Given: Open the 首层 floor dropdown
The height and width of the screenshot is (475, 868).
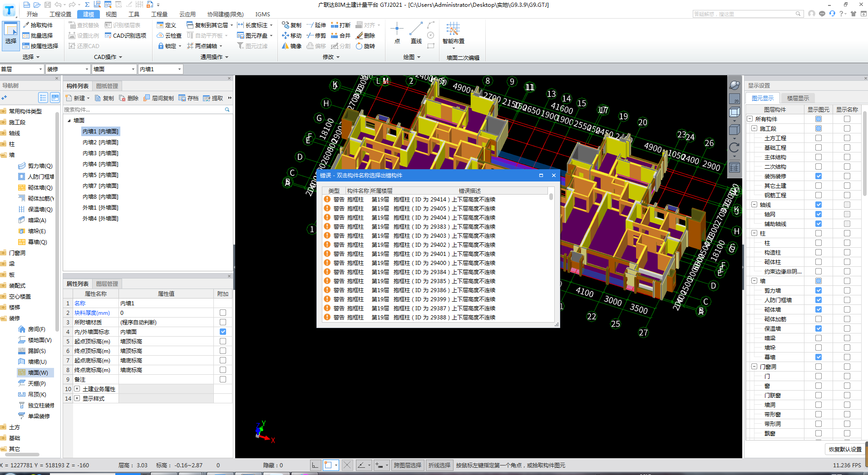Looking at the screenshot, I should point(22,69).
